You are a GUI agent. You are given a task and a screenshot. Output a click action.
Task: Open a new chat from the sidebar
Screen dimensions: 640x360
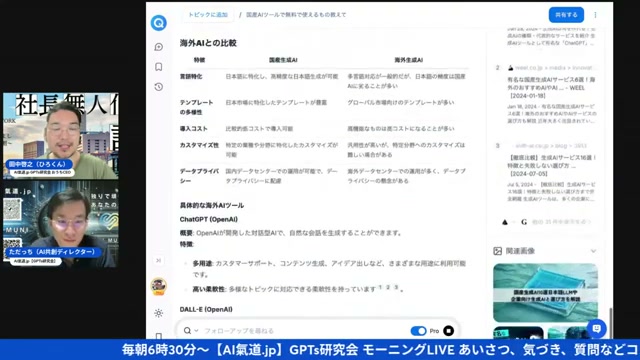point(159,47)
